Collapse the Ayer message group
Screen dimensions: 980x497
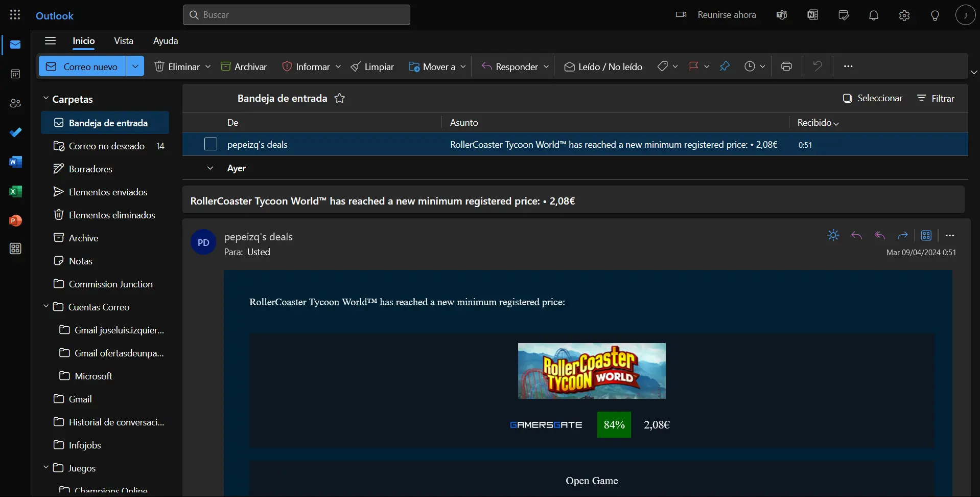tap(210, 168)
